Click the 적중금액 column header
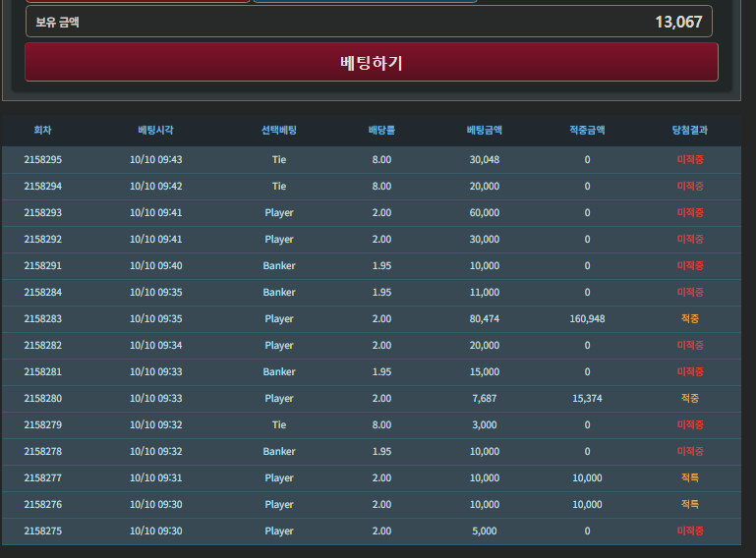Screen dimensions: 756x558 coord(587,130)
